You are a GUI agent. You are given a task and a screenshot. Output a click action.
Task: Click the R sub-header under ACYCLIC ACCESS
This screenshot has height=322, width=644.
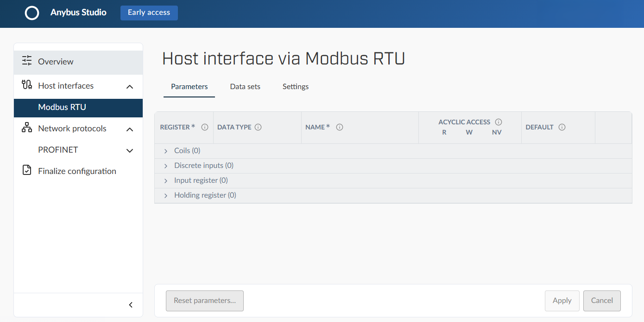(x=444, y=132)
